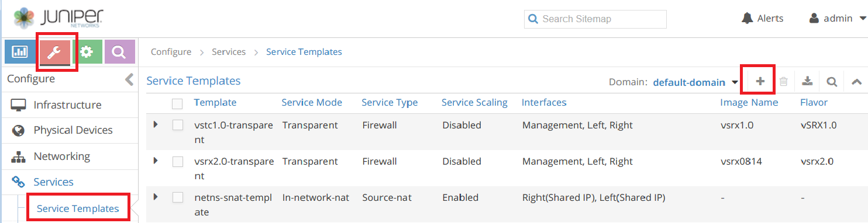Click the delete trash icon
This screenshot has width=868, height=223.
point(784,82)
